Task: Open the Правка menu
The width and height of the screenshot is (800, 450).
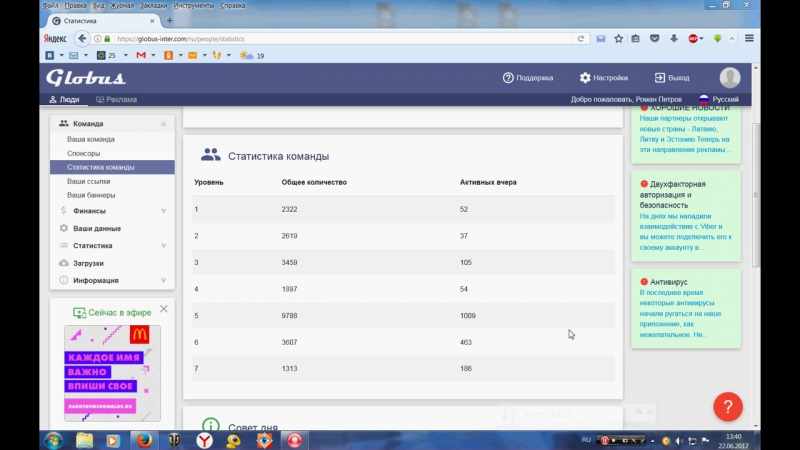Action: 75,6
